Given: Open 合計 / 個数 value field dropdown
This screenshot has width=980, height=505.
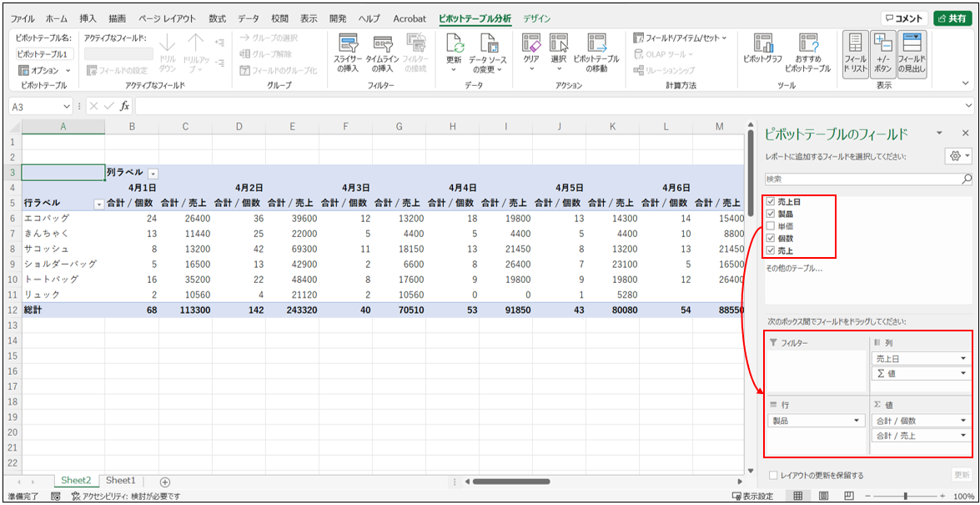Looking at the screenshot, I should coord(965,421).
